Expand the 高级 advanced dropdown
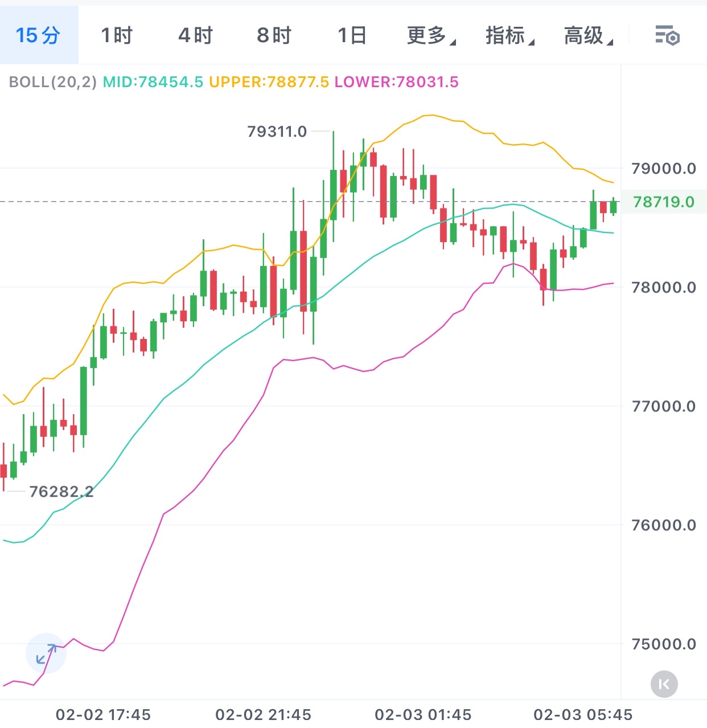Viewport: 707px width, 728px height. coord(588,35)
